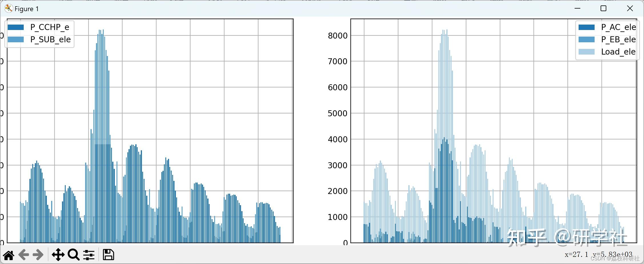This screenshot has width=644, height=264.
Task: Click the 2000 y-axis tick label
Action: 338,191
